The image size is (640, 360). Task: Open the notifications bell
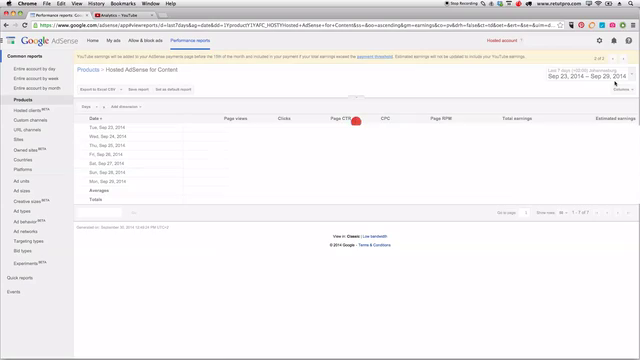click(614, 40)
